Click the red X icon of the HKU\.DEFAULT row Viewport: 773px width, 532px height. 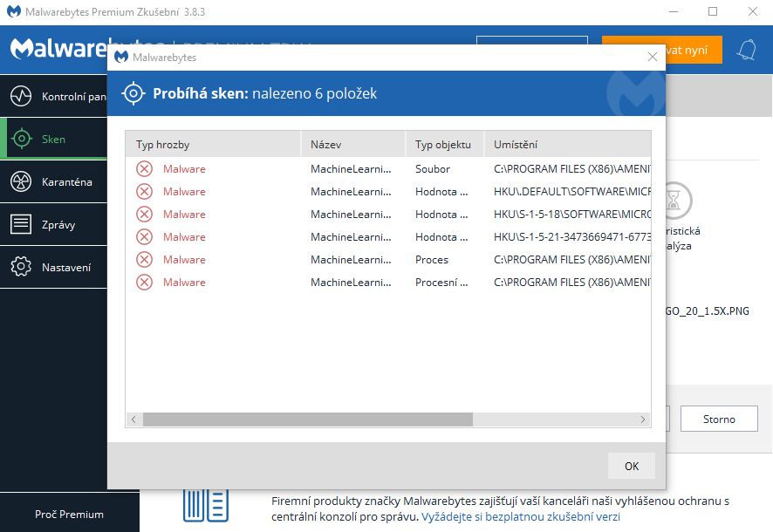point(144,192)
